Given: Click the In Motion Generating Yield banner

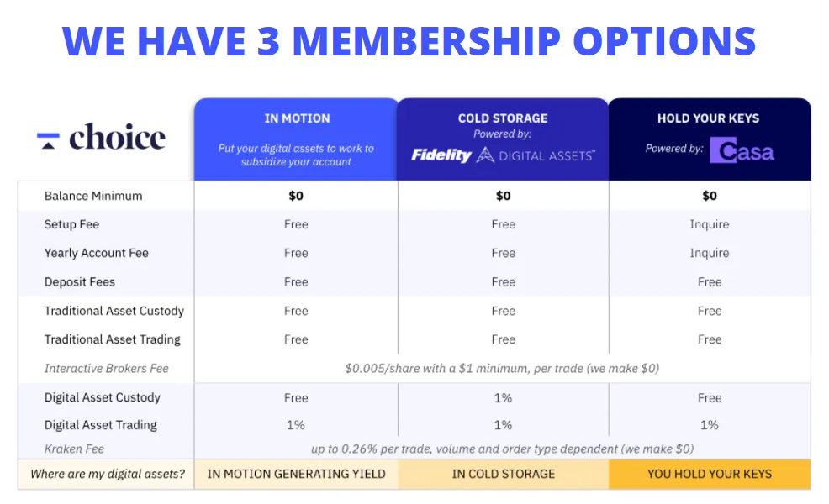Looking at the screenshot, I should coord(296,474).
